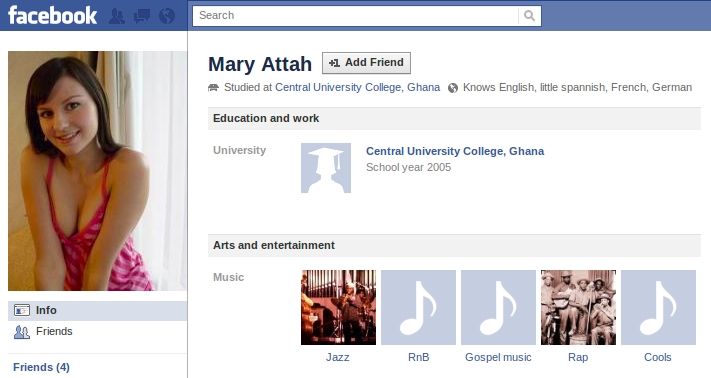This screenshot has width=711, height=378.
Task: Open the RnB label link
Action: pyautogui.click(x=419, y=357)
